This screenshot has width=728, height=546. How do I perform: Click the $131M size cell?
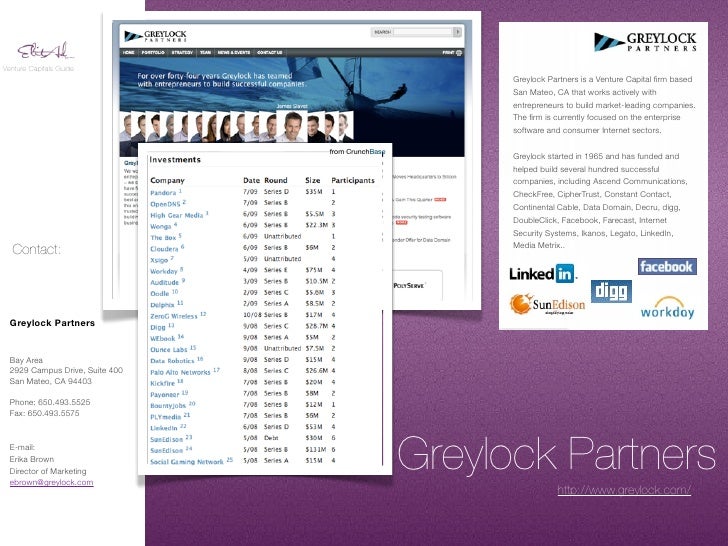(316, 450)
